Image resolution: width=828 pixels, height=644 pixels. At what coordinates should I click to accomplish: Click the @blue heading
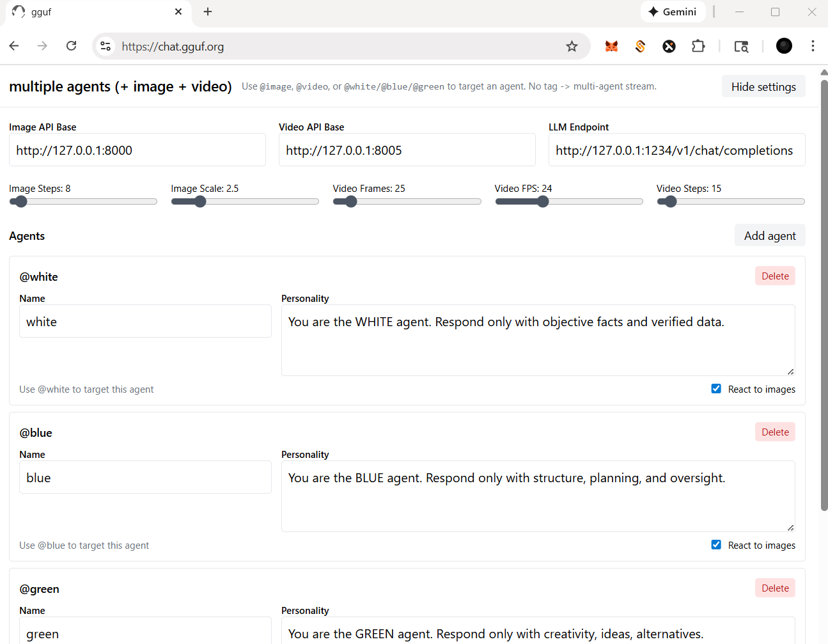point(36,433)
